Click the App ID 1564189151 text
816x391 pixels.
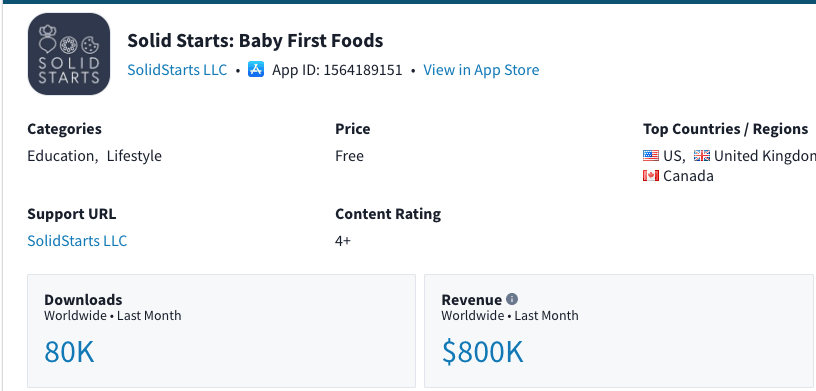(337, 70)
